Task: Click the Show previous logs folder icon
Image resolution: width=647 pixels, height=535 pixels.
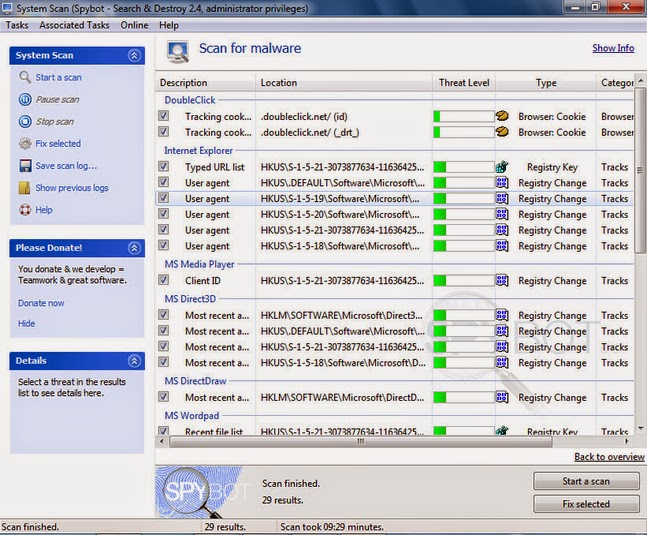Action: pyautogui.click(x=25, y=188)
